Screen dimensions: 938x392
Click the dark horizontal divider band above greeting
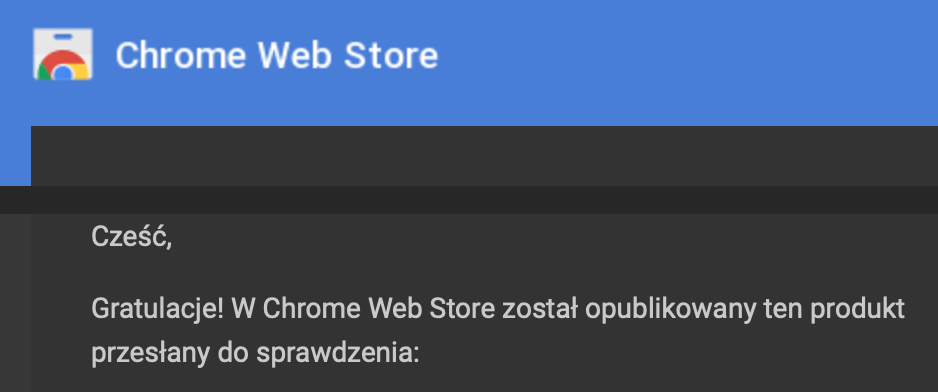[x=469, y=200]
